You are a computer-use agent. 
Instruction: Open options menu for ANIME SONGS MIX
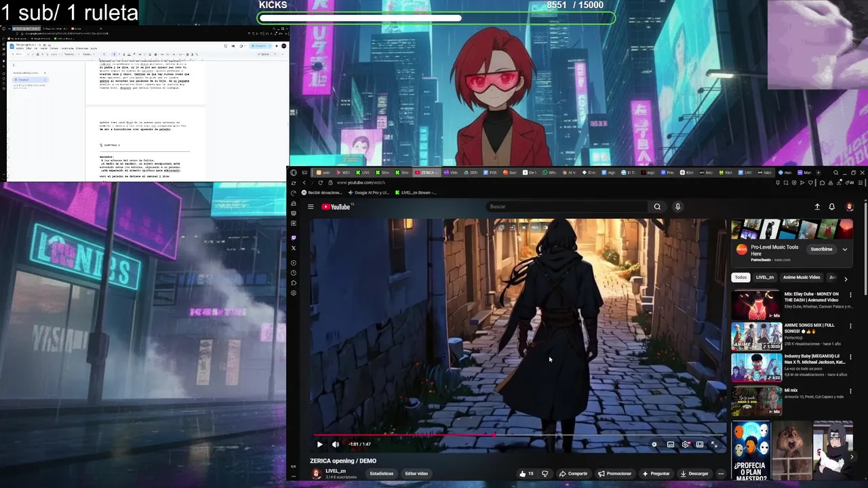pyautogui.click(x=850, y=326)
